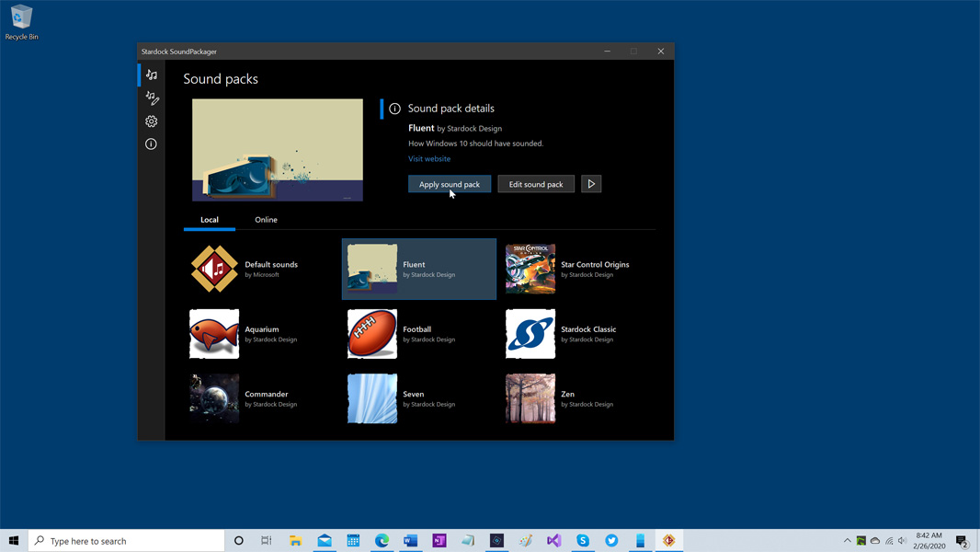Open the About info sidebar icon
Image resolution: width=980 pixels, height=552 pixels.
coord(152,144)
